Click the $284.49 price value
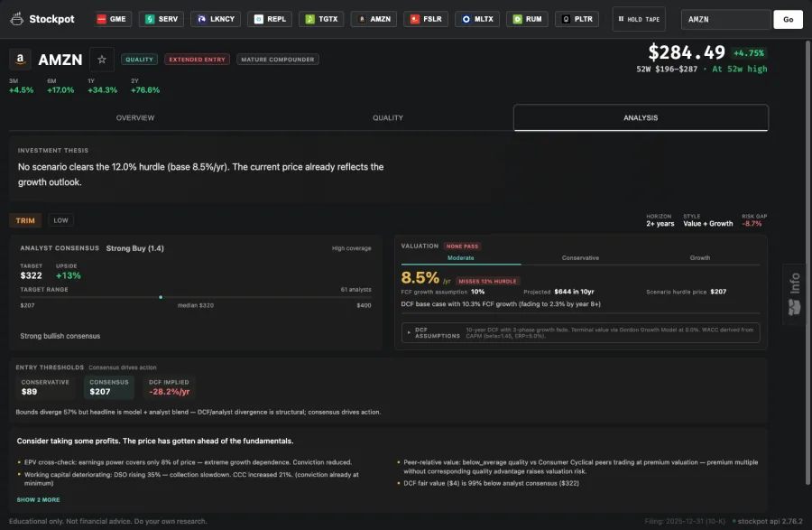The image size is (812, 530). coord(687,52)
